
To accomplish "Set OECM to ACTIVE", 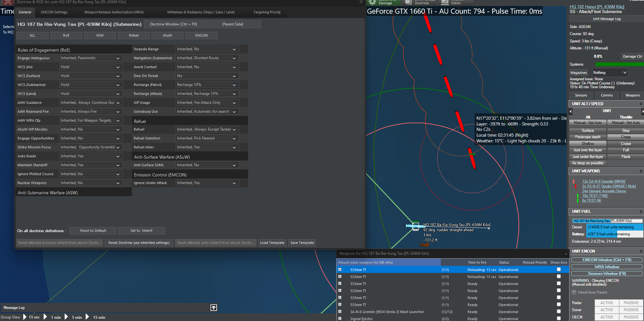I will coord(607,317).
